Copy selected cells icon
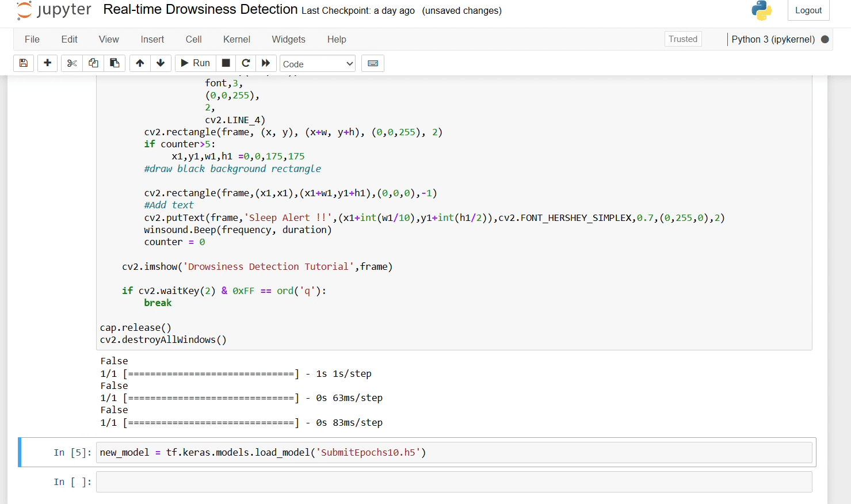 tap(93, 63)
